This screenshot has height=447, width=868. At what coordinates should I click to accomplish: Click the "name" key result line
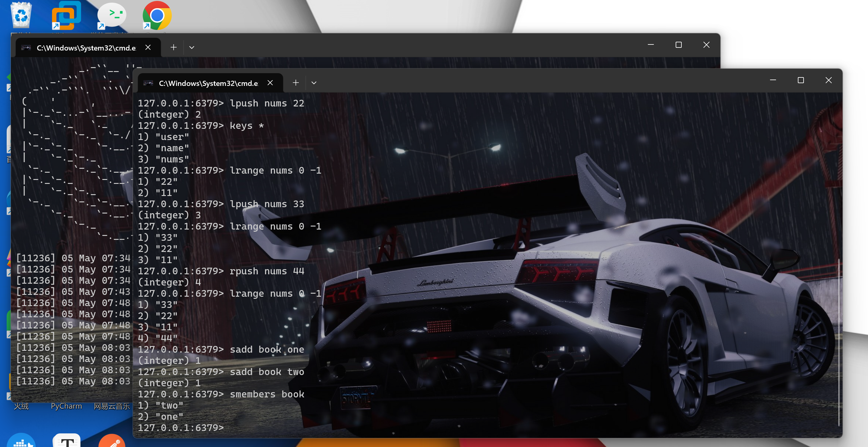click(x=163, y=148)
